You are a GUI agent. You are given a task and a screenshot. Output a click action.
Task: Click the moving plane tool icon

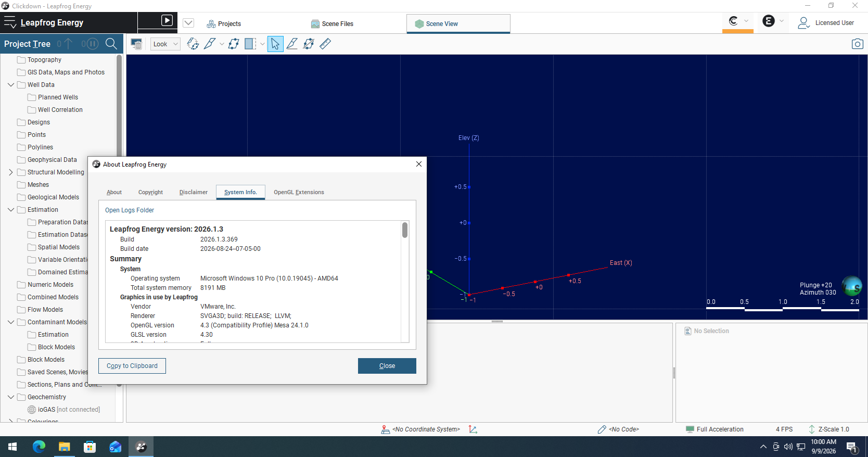coord(234,44)
